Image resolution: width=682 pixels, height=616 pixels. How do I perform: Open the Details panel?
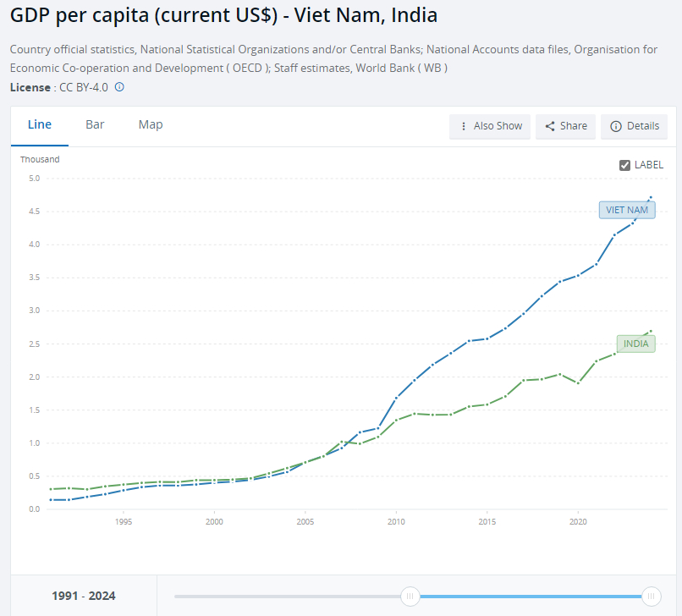[x=634, y=126]
